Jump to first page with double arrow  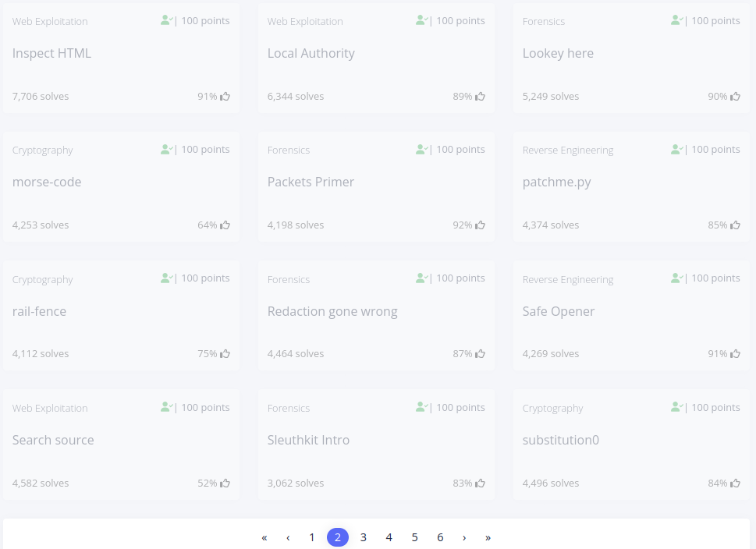pyautogui.click(x=264, y=537)
